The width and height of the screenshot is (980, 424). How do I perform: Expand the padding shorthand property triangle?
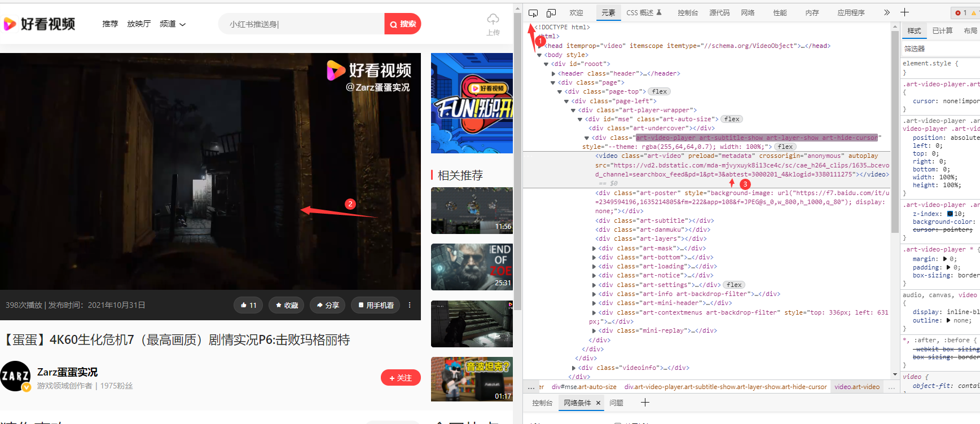tap(948, 267)
